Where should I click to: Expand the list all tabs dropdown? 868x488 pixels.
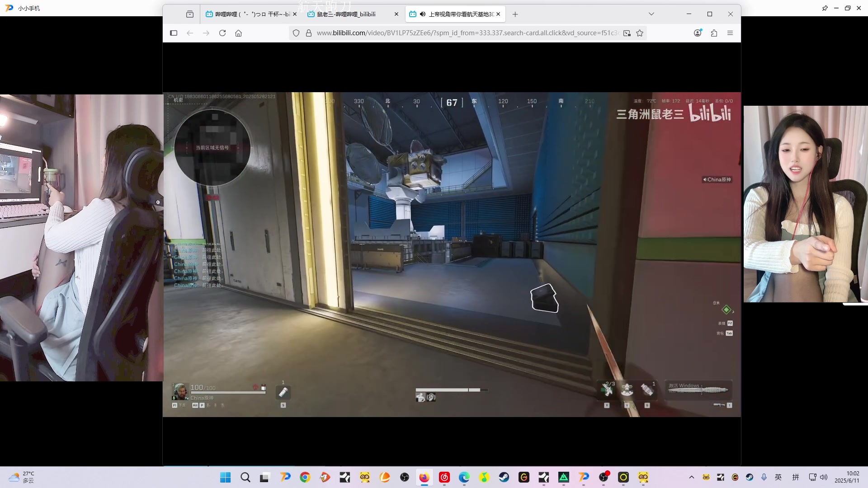click(651, 14)
